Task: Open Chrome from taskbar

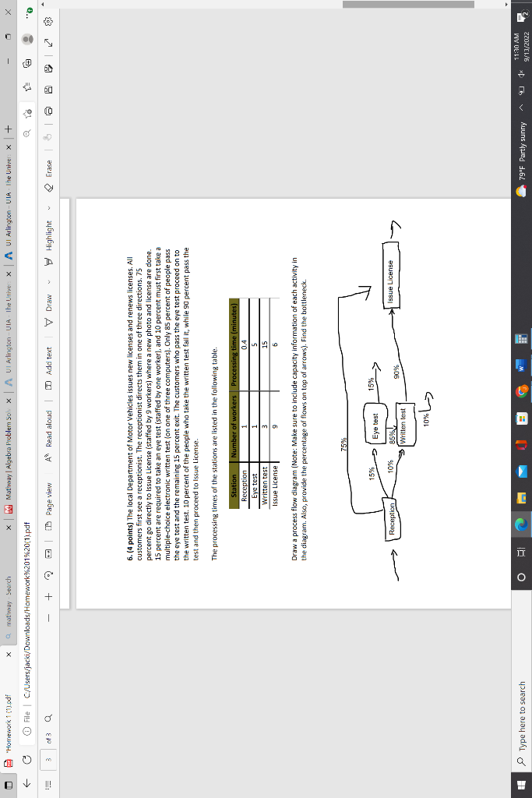Action: (521, 391)
